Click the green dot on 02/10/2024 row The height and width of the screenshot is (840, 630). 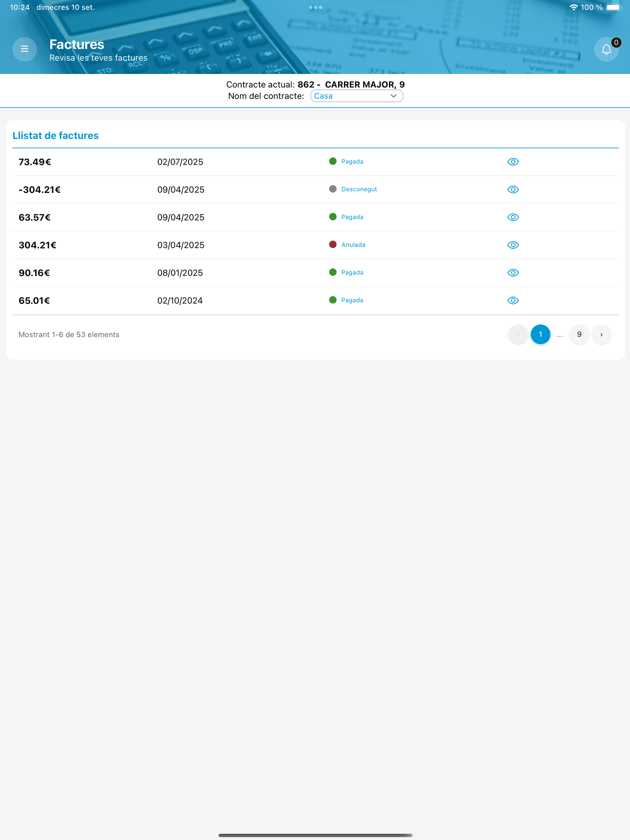[333, 300]
